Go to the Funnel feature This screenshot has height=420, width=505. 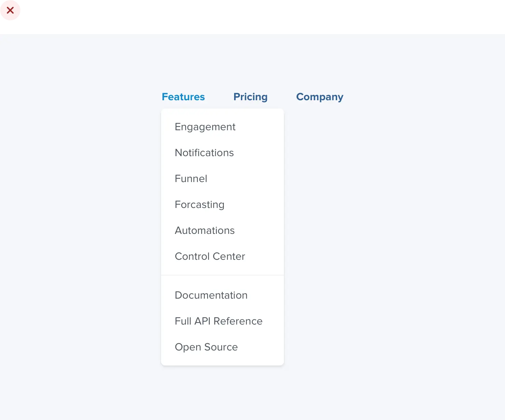191,179
